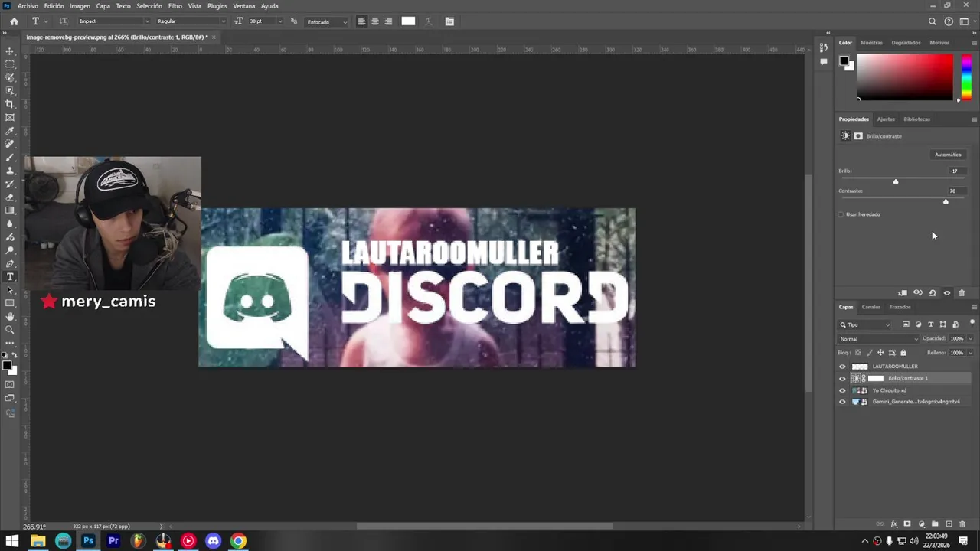Toggle text orientation icon in options bar

[x=64, y=21]
